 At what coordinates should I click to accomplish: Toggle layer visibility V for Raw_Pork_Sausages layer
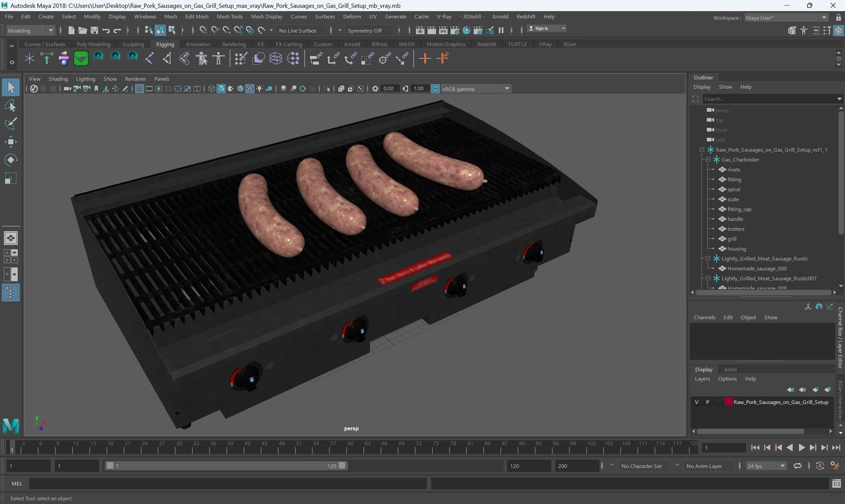click(x=696, y=402)
